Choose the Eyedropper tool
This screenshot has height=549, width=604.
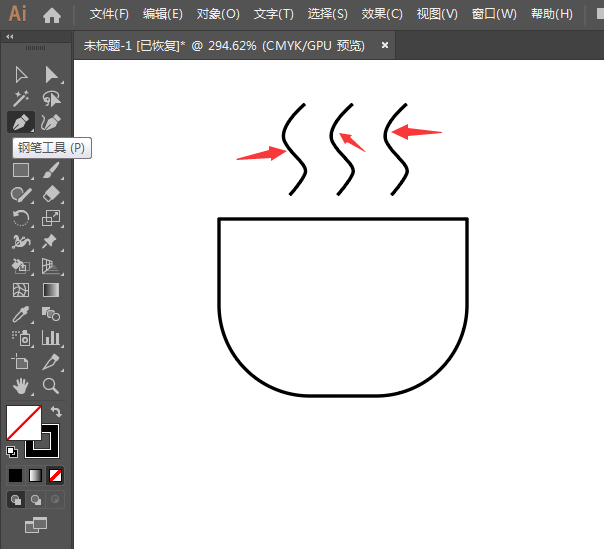20,314
